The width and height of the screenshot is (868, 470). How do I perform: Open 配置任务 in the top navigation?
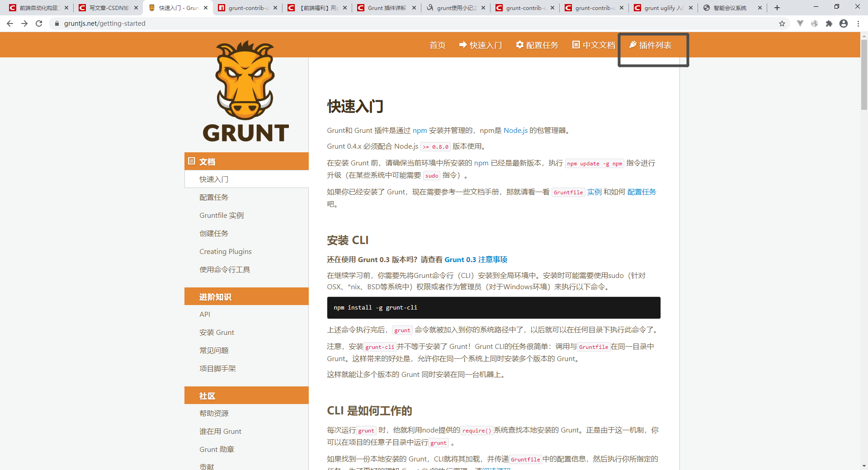[x=537, y=45]
